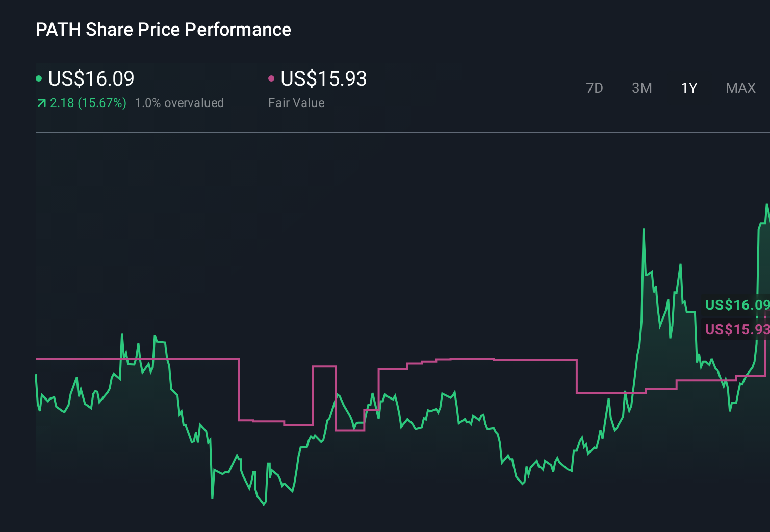Click the upward green arrow next to 2.18
Viewport: 770px width, 532px height.
coord(41,102)
